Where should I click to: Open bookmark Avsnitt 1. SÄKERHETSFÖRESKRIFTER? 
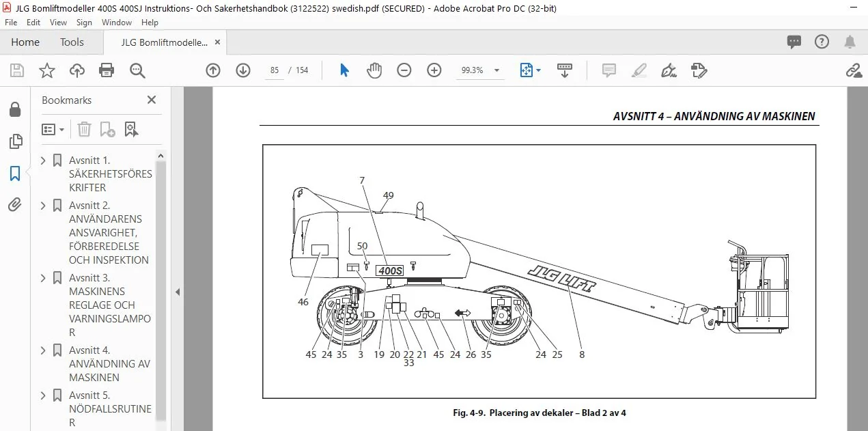111,174
